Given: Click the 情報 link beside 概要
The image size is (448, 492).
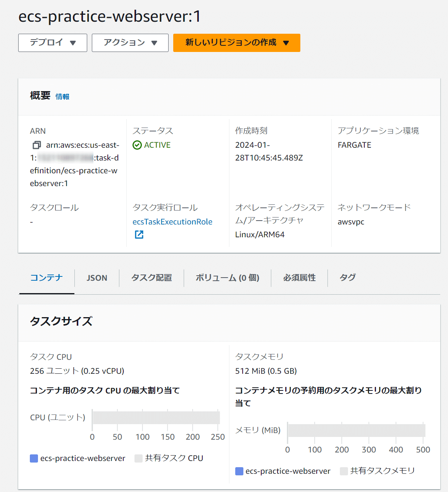Looking at the screenshot, I should point(62,97).
